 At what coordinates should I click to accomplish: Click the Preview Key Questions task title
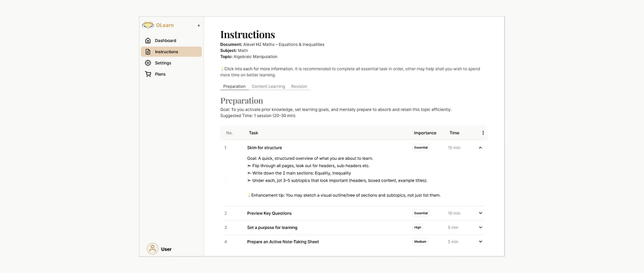coord(269,213)
